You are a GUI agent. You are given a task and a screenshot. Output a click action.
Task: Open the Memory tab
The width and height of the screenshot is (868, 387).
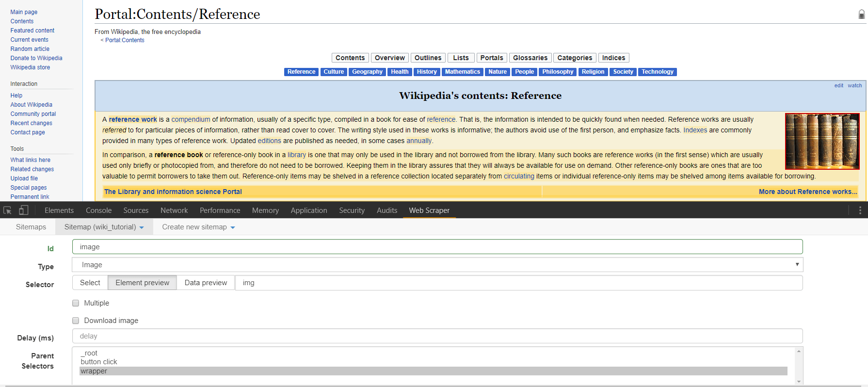point(265,210)
